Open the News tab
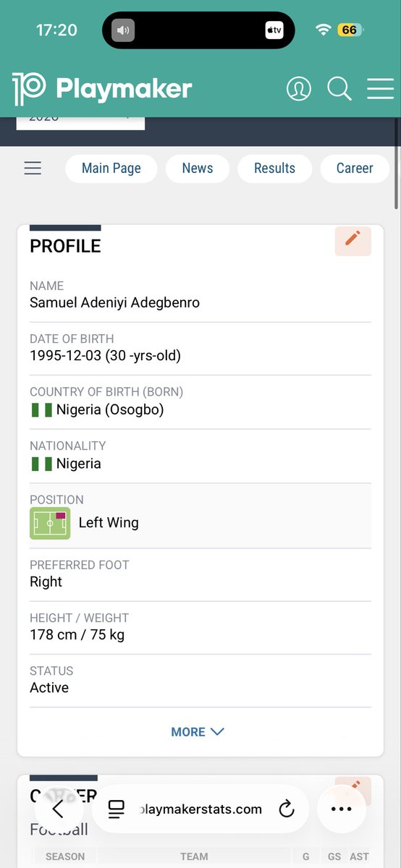The width and height of the screenshot is (401, 868). click(198, 169)
